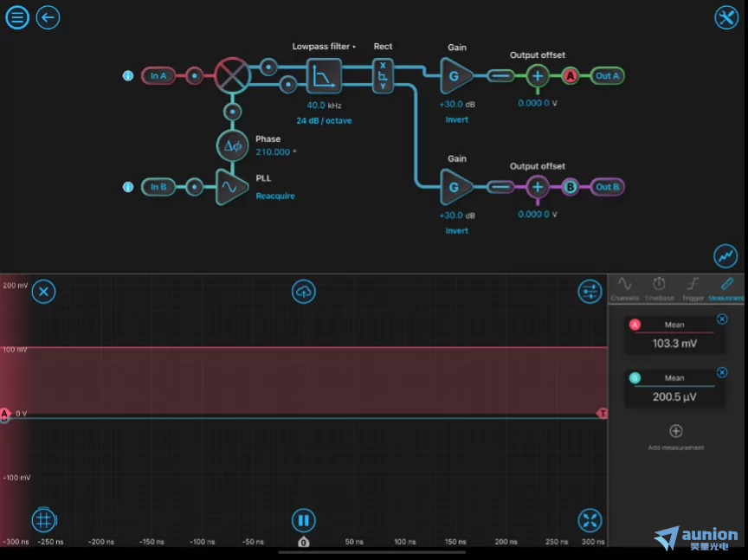
Task: Add a new measurement
Action: [x=676, y=432]
